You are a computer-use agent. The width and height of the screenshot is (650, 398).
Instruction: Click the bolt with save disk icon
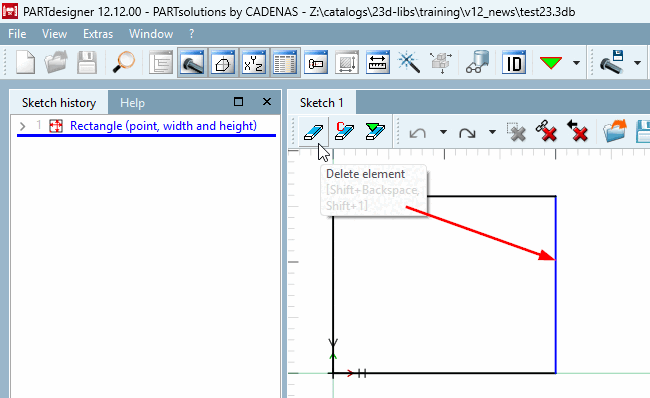point(612,63)
